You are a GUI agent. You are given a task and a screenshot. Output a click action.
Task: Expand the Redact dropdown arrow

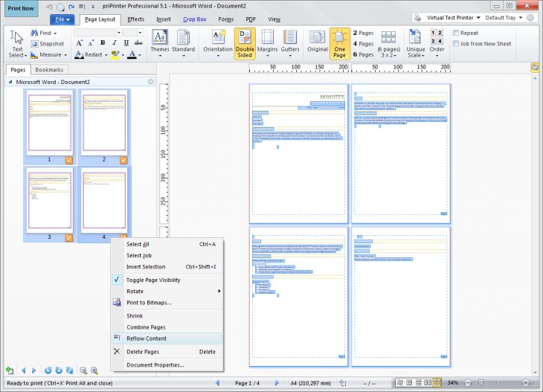(106, 55)
